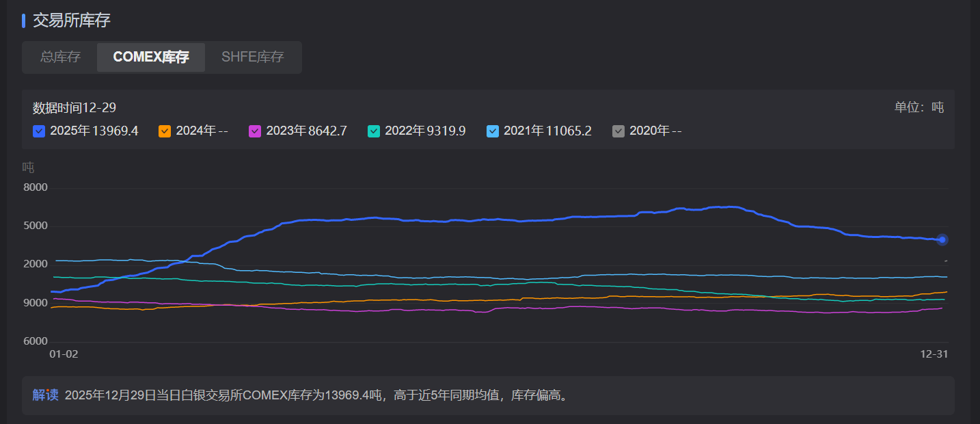Click the 2025年 13969.4 legend label

click(94, 131)
